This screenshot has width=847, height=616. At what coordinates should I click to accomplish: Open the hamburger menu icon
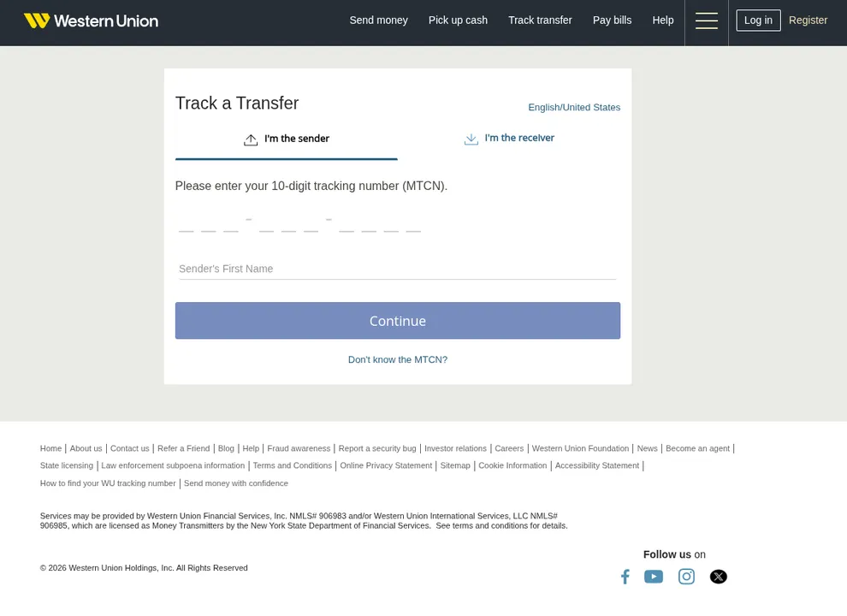click(x=706, y=21)
